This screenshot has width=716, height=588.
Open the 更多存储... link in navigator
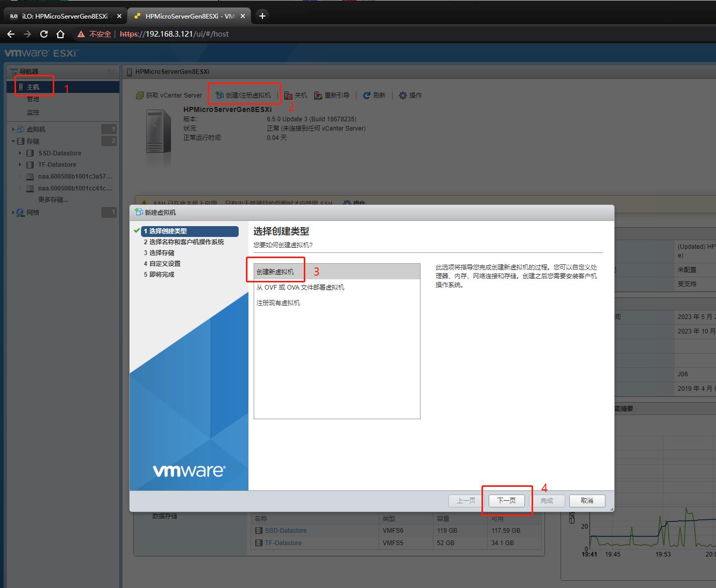pos(53,200)
